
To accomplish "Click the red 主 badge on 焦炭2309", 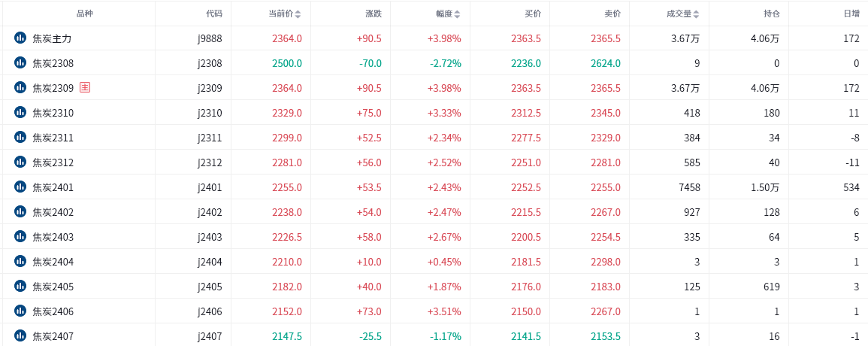I will 85,87.
